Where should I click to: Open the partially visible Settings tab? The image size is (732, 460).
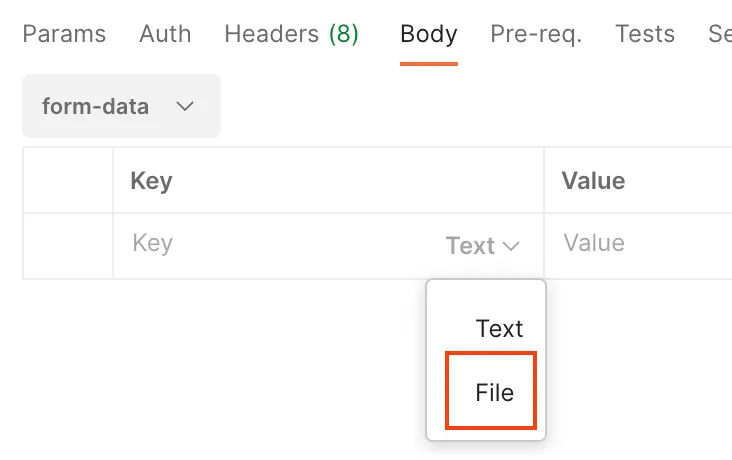(720, 34)
